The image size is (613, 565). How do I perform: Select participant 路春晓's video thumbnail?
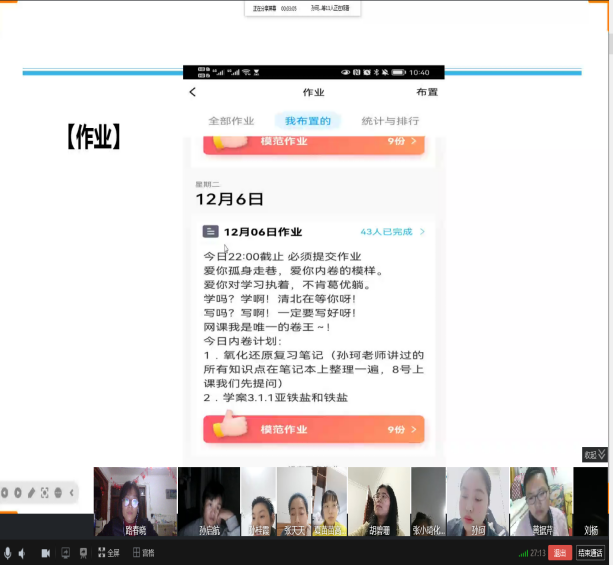coord(135,501)
